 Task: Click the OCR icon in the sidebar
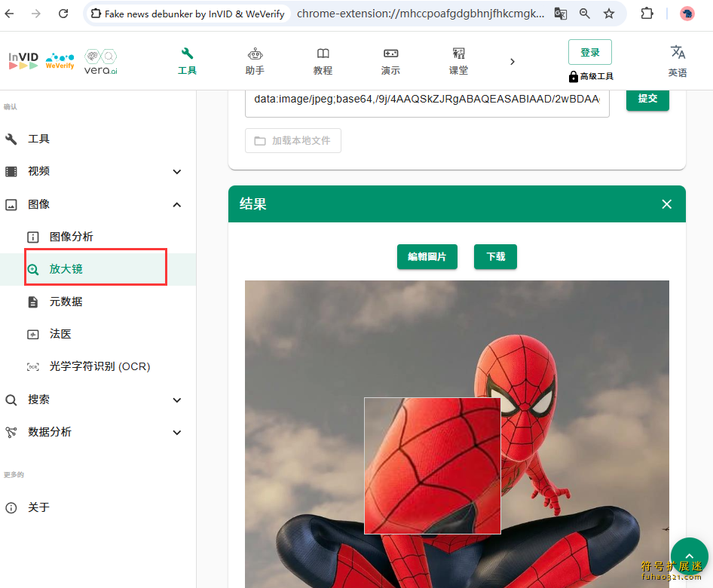pos(32,367)
